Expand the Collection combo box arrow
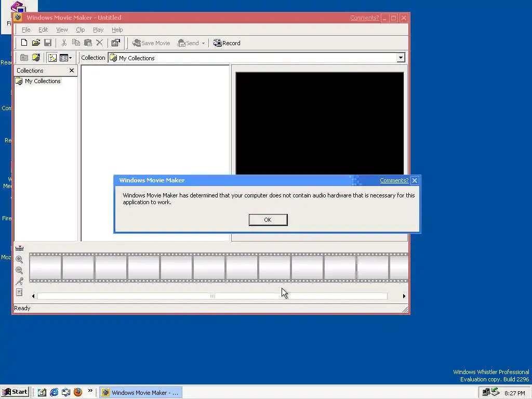This screenshot has height=399, width=532. (401, 58)
